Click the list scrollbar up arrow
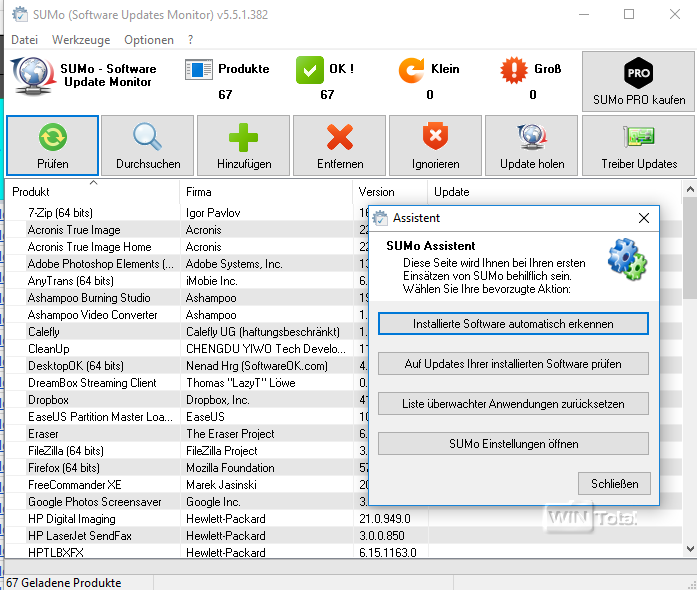 pos(690,189)
